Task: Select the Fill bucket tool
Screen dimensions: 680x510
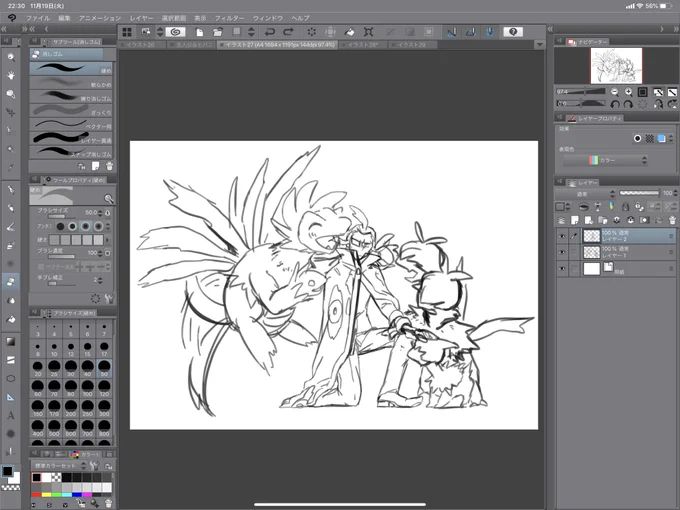Action: click(x=11, y=319)
